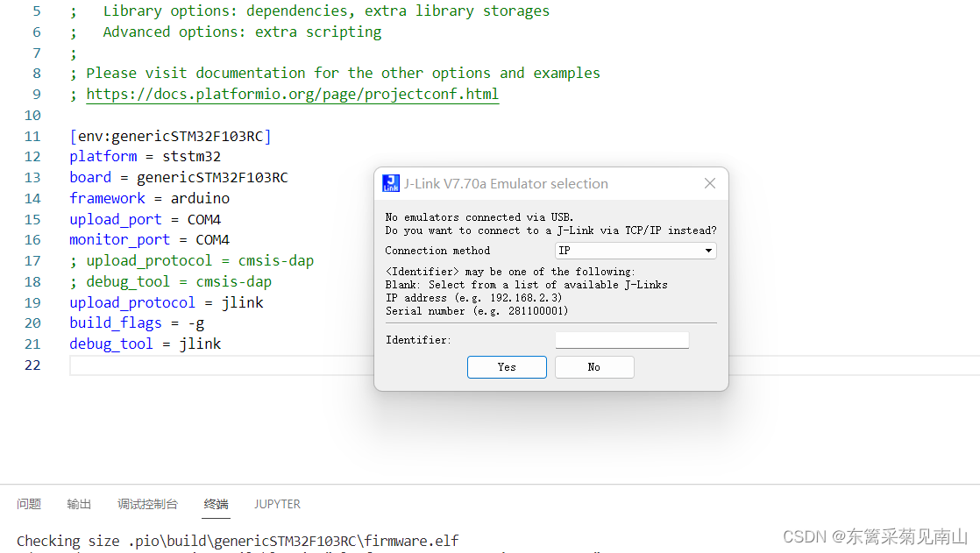Switch to the 输出 output panel

point(78,504)
